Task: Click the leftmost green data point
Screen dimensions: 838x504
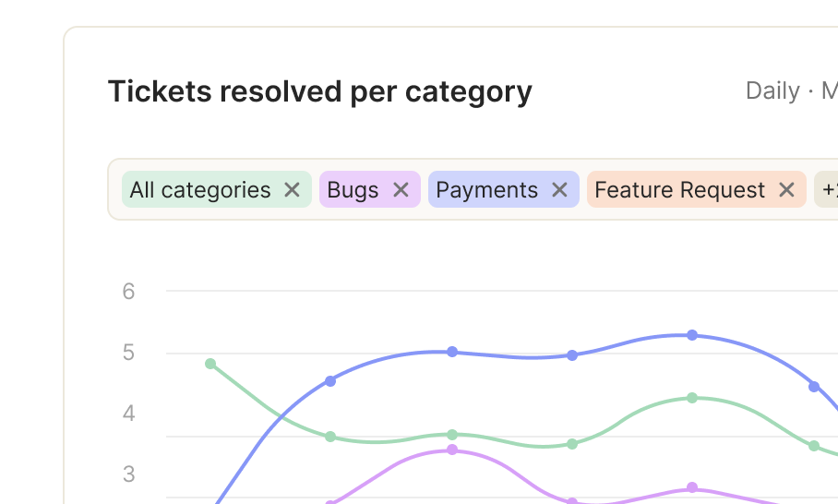Action: click(210, 364)
